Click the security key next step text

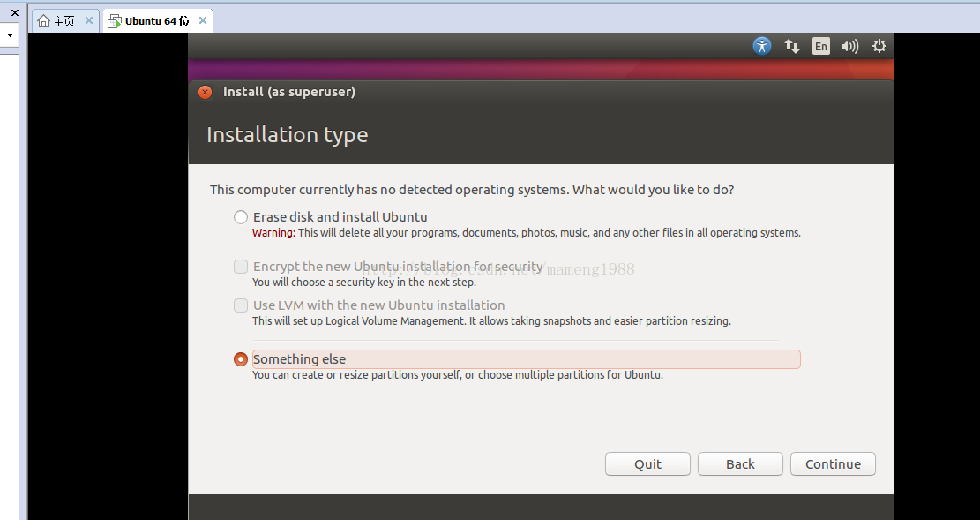(x=363, y=283)
